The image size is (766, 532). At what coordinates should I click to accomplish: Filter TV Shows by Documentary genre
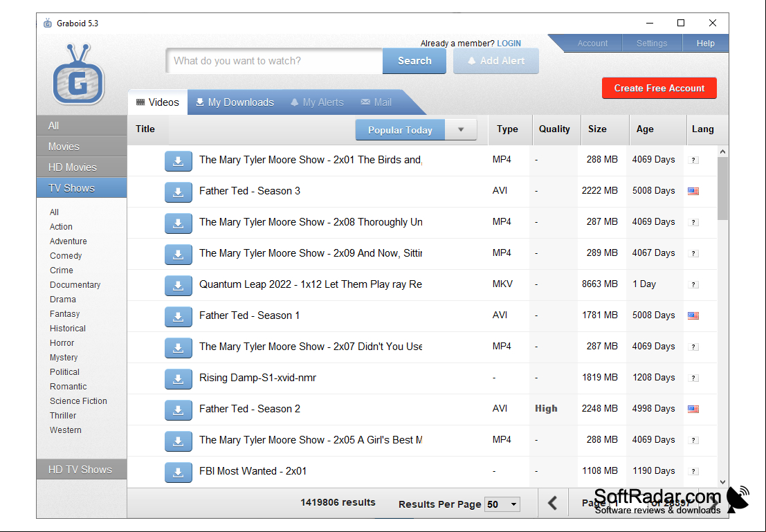coord(75,285)
